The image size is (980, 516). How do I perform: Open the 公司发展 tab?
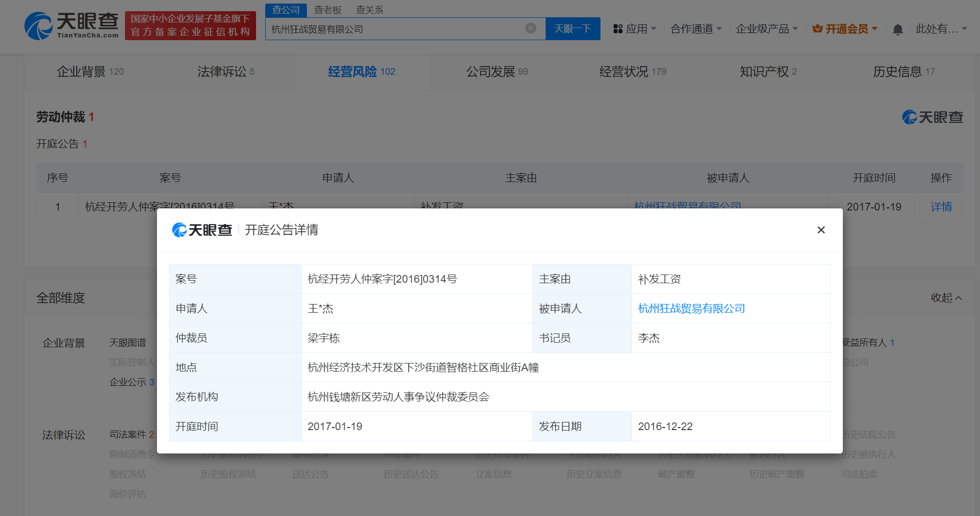[x=497, y=72]
